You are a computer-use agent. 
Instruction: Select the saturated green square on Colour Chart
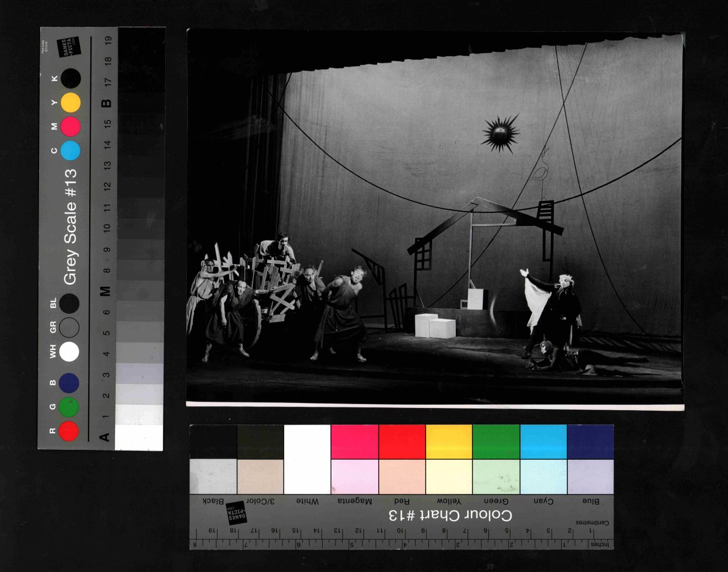click(496, 442)
